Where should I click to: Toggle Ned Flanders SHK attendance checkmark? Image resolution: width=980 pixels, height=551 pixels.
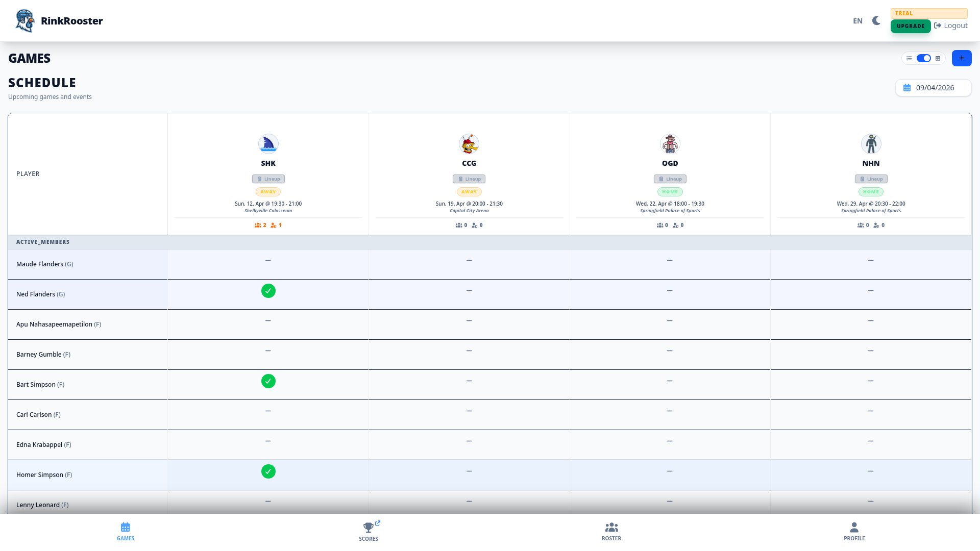click(x=268, y=291)
